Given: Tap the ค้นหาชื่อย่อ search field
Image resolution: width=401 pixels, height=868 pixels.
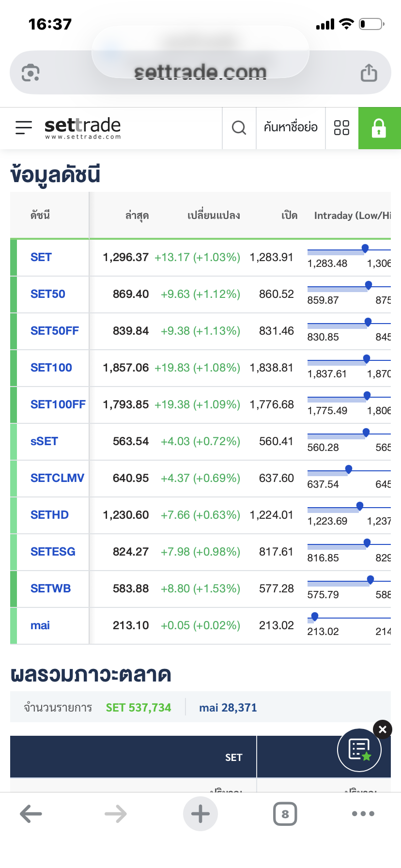Looking at the screenshot, I should tap(291, 128).
